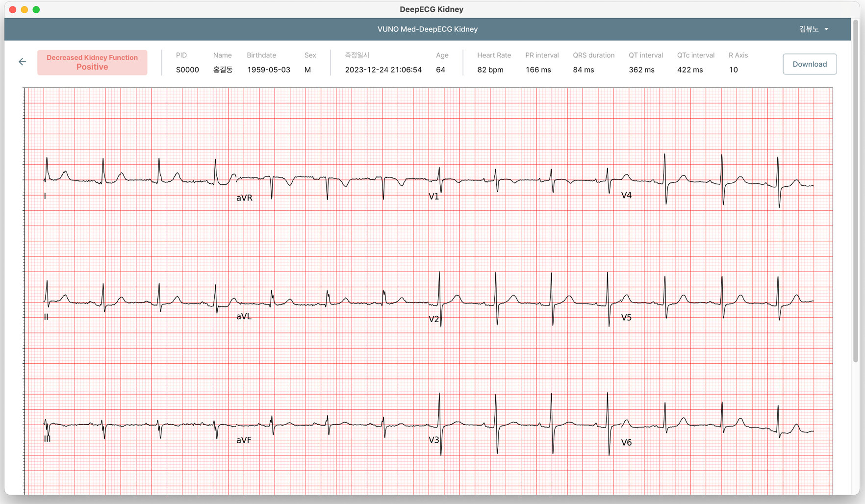
Task: Click the patient ID value S0000
Action: point(187,70)
